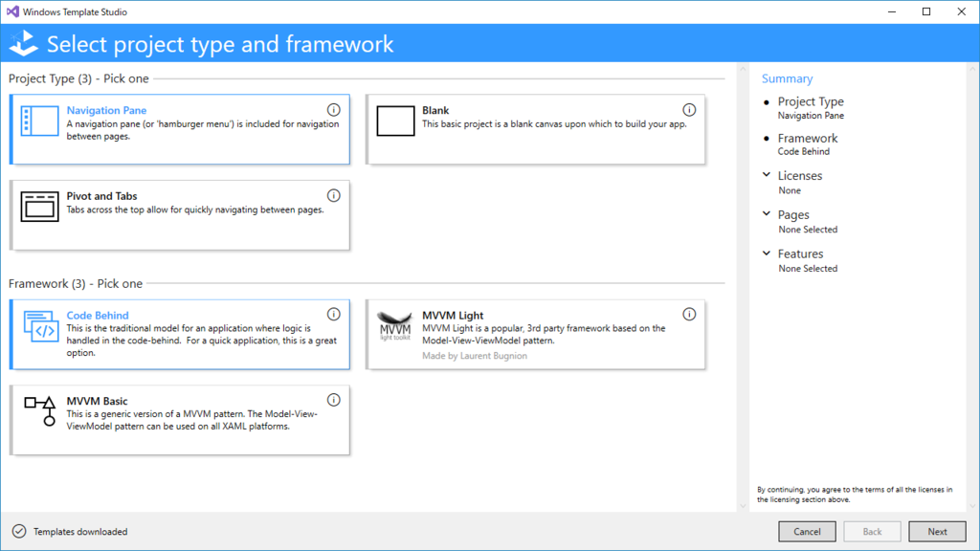The width and height of the screenshot is (980, 551).
Task: Click the license agreement notice text
Action: (x=855, y=495)
